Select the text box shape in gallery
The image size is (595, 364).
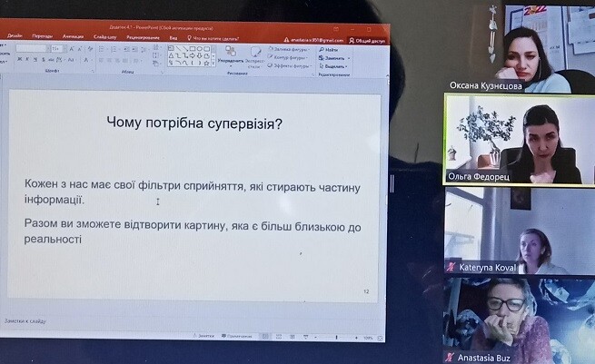click(171, 48)
